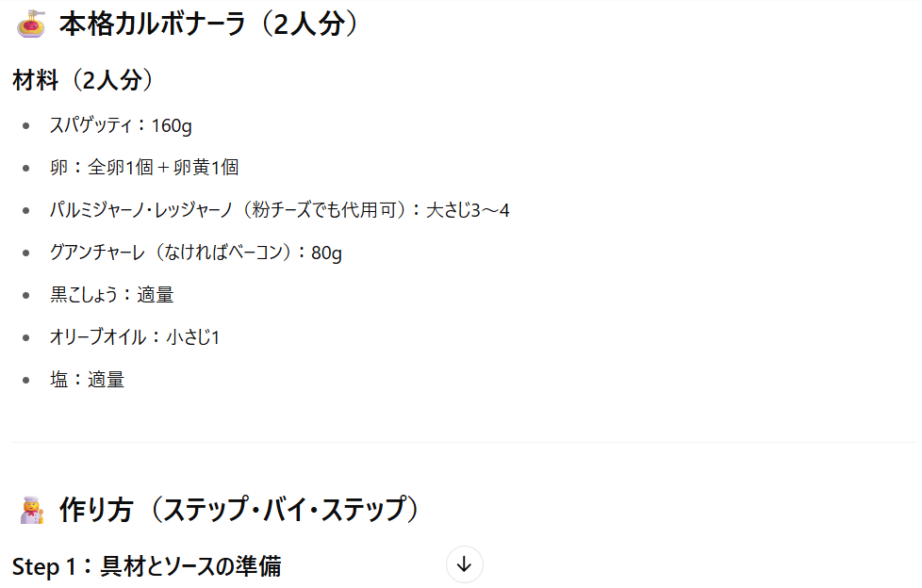Click the spaghetti emoji beside the title
The image size is (922, 588).
tap(32, 24)
